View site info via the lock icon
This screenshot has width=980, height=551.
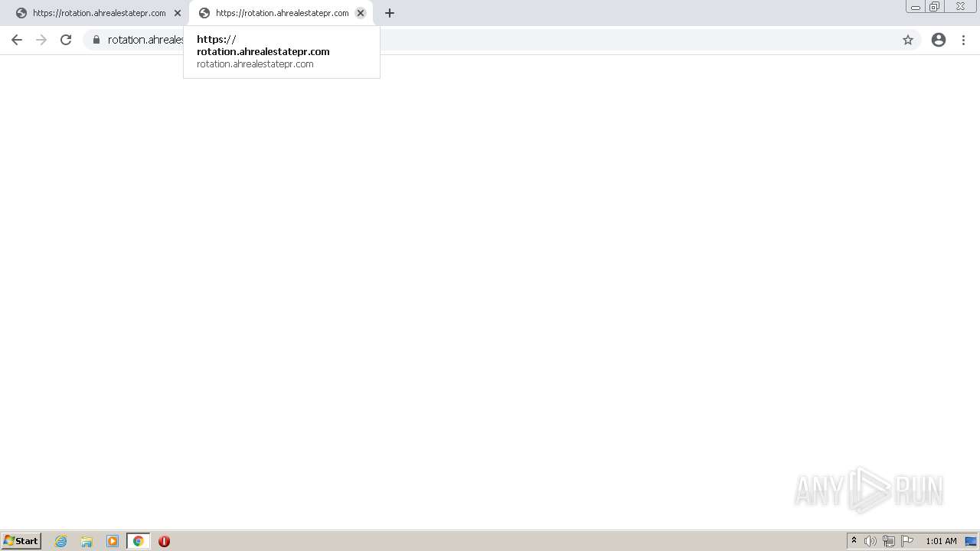(x=96, y=40)
